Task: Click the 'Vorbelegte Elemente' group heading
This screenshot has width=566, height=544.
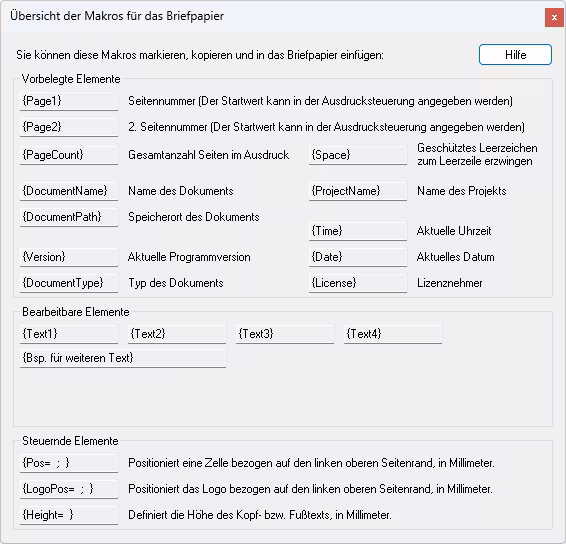Action: 71,79
